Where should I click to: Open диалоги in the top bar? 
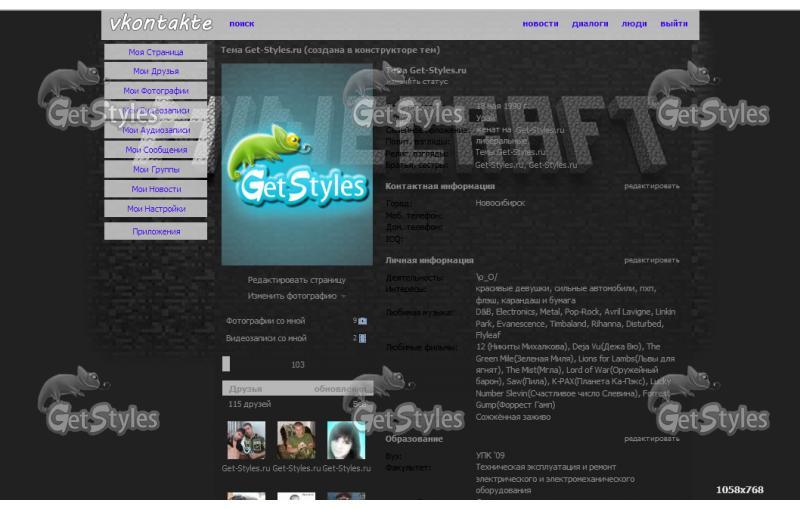tap(590, 23)
